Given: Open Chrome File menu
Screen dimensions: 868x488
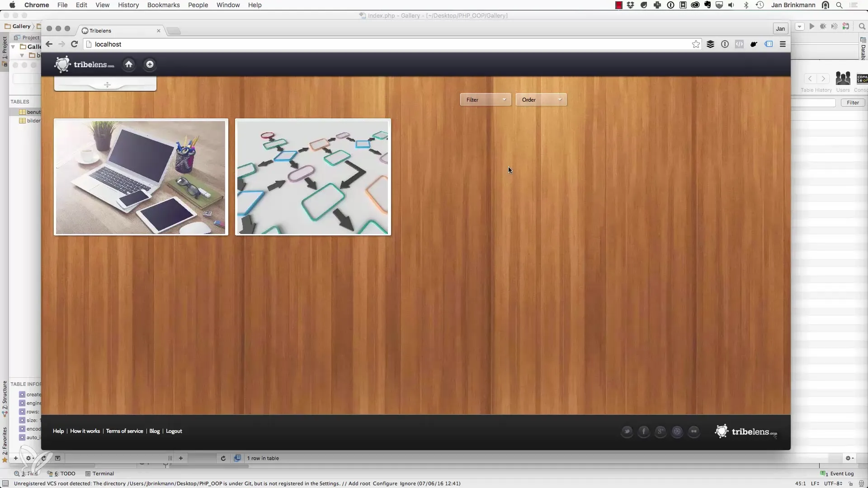Looking at the screenshot, I should (62, 5).
